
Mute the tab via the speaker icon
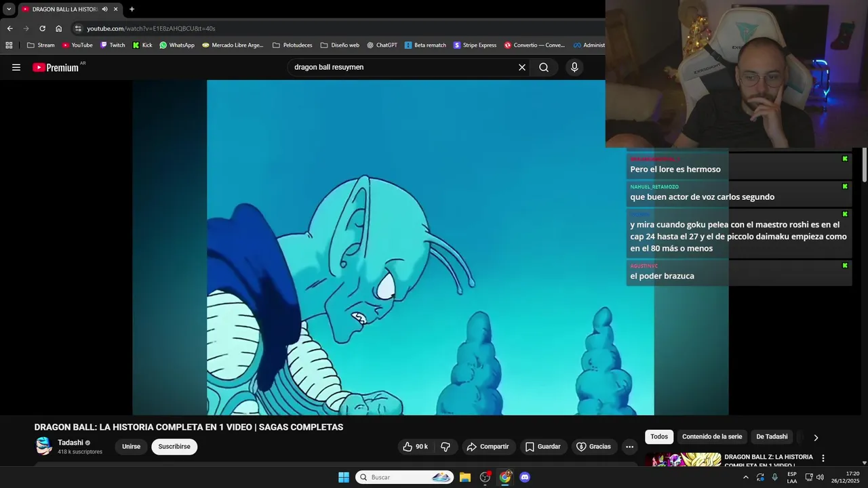pos(104,9)
